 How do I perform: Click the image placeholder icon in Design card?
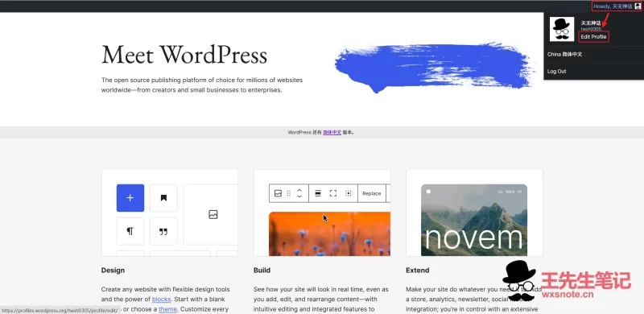pos(213,214)
